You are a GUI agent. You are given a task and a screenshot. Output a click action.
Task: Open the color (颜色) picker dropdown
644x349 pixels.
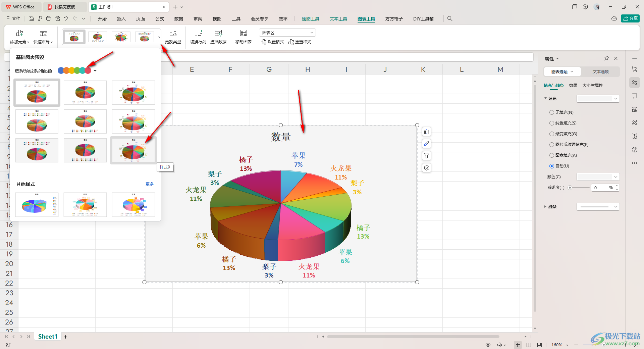click(x=598, y=177)
